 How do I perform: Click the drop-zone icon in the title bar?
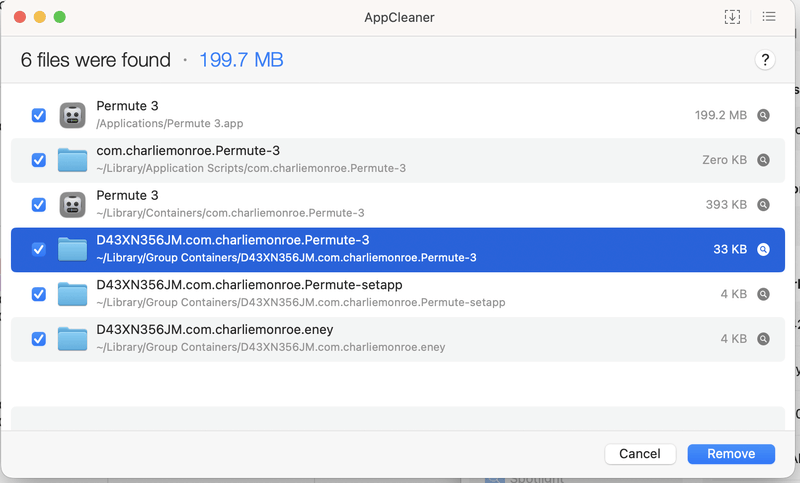coord(732,17)
